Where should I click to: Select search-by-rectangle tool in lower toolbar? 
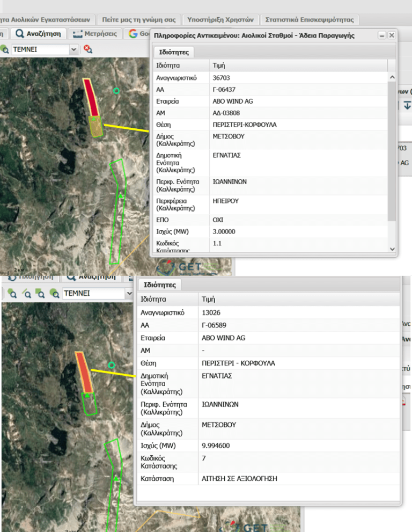(40, 294)
